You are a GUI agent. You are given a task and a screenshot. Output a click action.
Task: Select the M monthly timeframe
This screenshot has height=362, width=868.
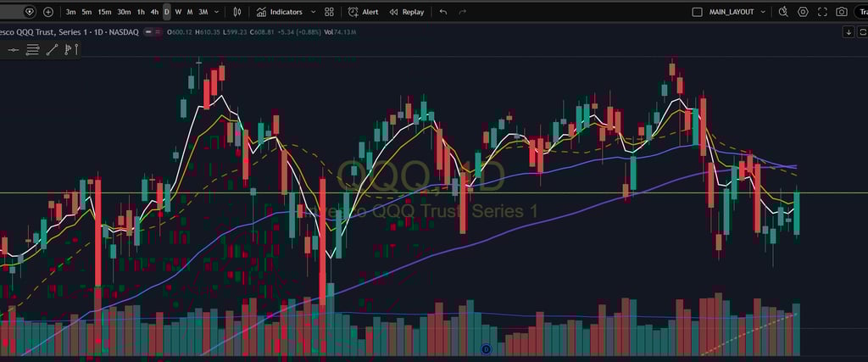[190, 12]
